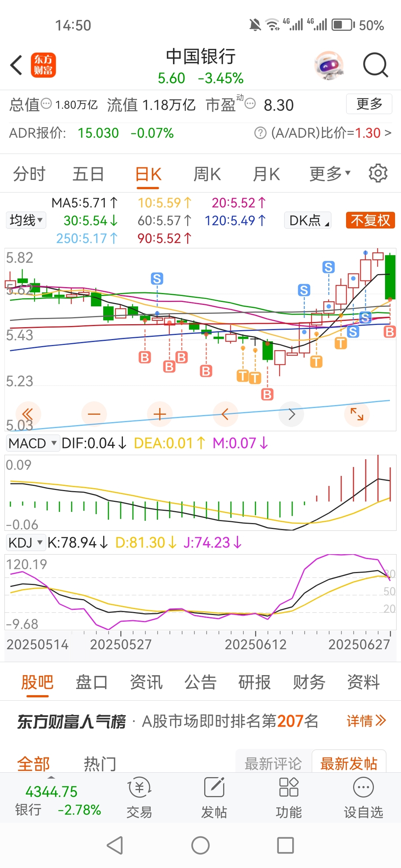Tap Android home circle button

tap(200, 845)
